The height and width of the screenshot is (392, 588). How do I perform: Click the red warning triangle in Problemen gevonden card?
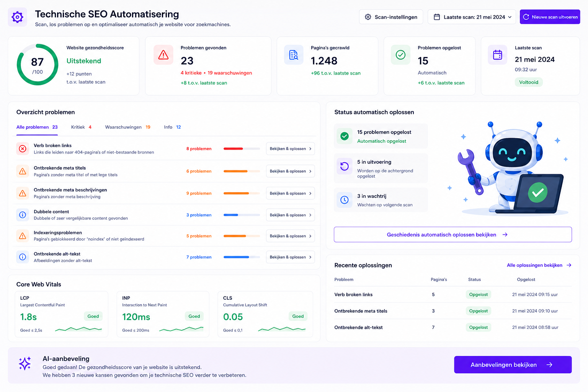(x=163, y=55)
